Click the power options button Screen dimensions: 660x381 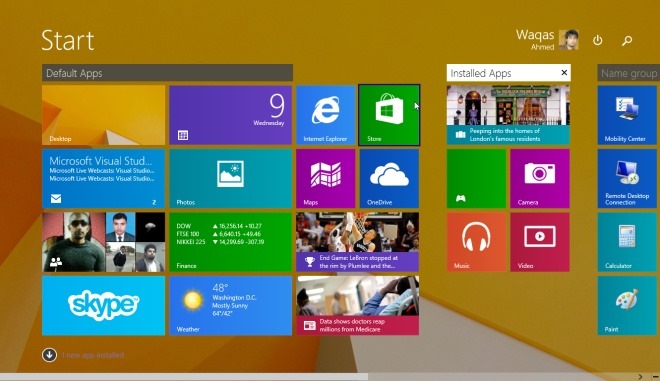[597, 40]
